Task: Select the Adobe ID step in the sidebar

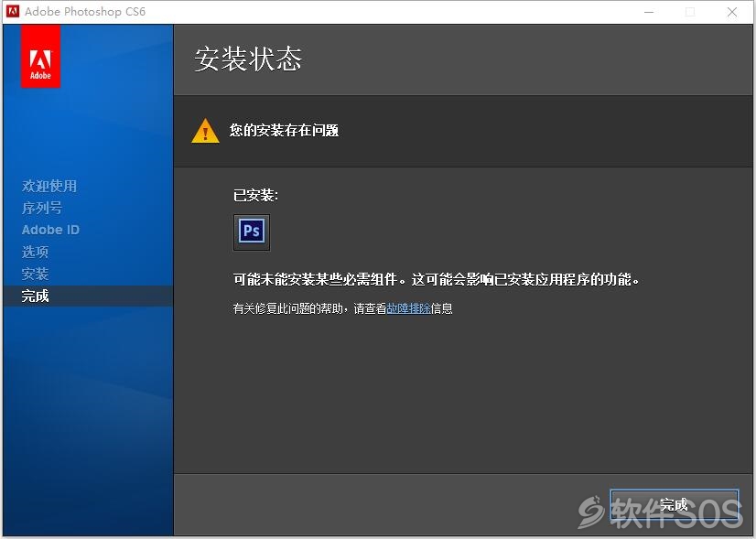Action: [50, 230]
